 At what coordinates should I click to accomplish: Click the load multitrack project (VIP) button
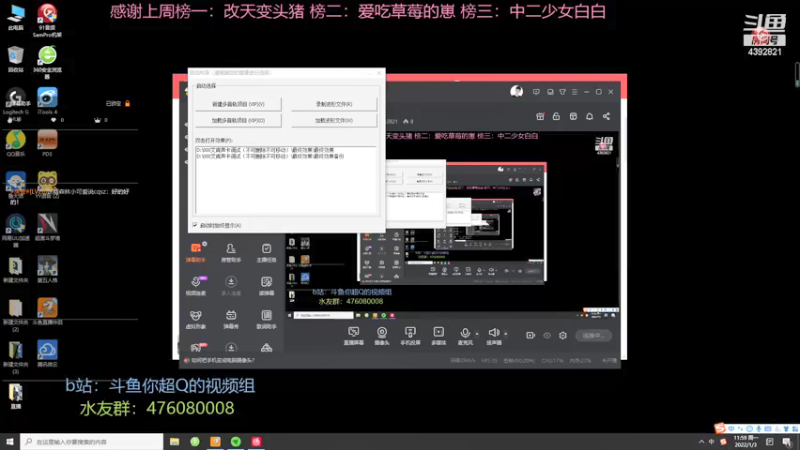[238, 120]
